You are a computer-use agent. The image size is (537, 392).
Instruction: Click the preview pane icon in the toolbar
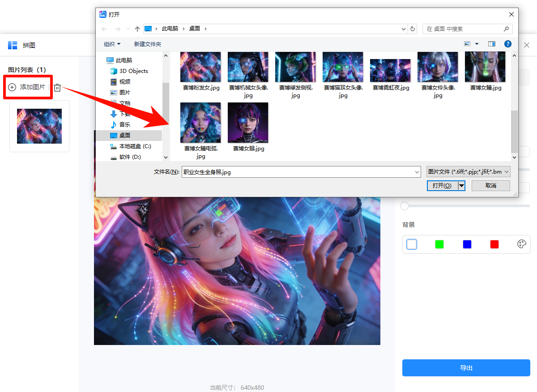pos(491,43)
